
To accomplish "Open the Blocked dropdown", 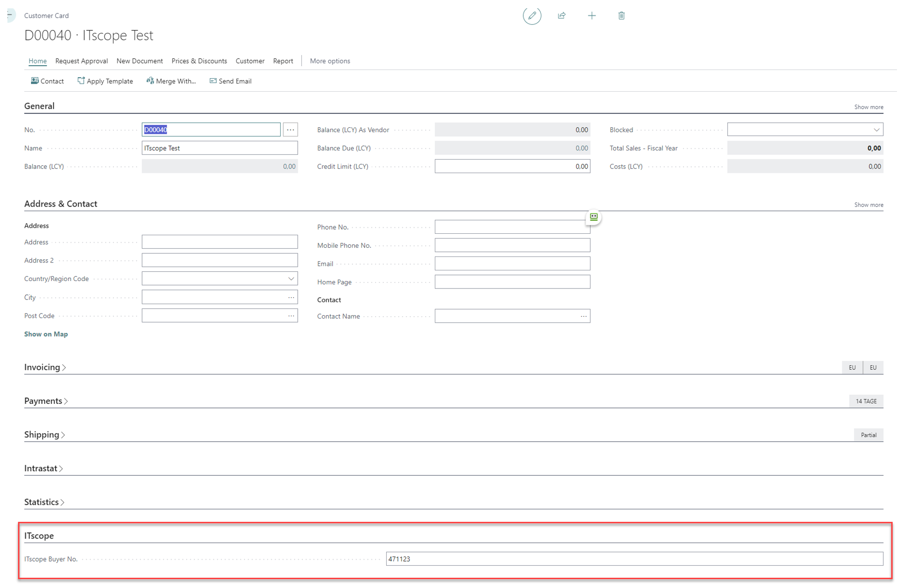I will (x=877, y=129).
